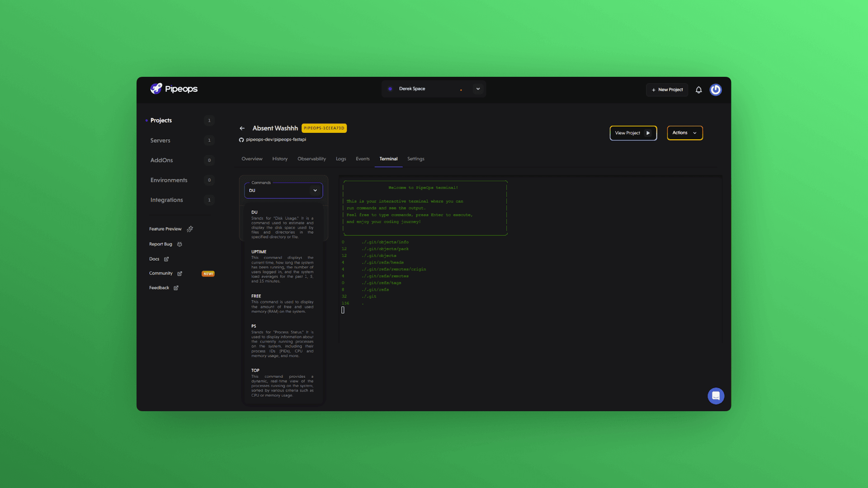Click the Pipeops rocket logo
Screen dimensions: 868x488
click(x=156, y=89)
